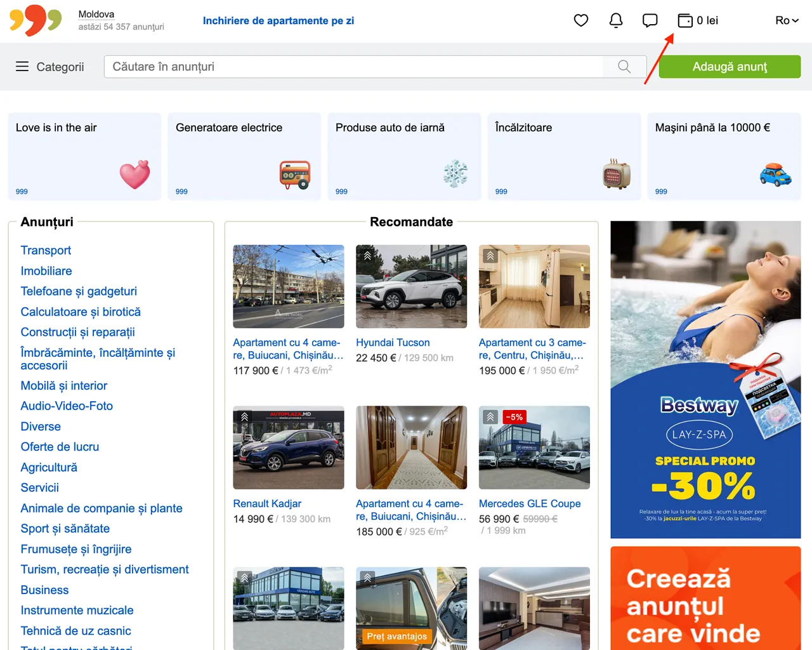Open the Renault Kadjar listing title
The height and width of the screenshot is (650, 812).
[267, 503]
